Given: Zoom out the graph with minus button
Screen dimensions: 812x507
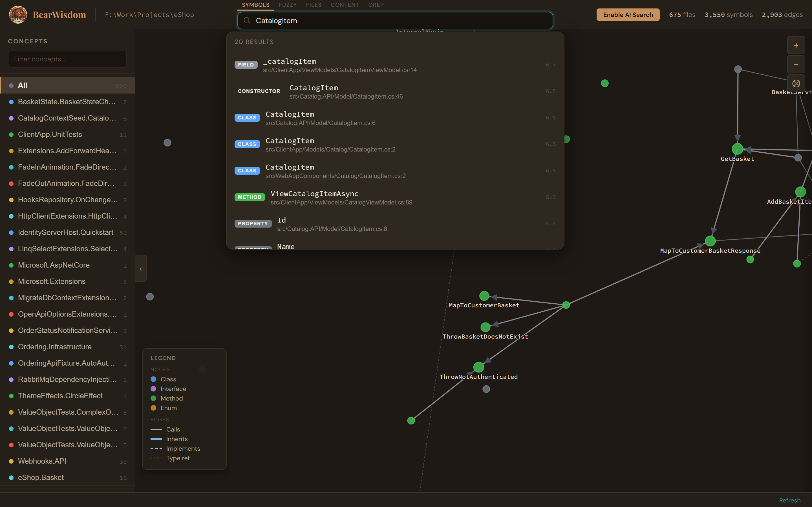Looking at the screenshot, I should [x=796, y=65].
